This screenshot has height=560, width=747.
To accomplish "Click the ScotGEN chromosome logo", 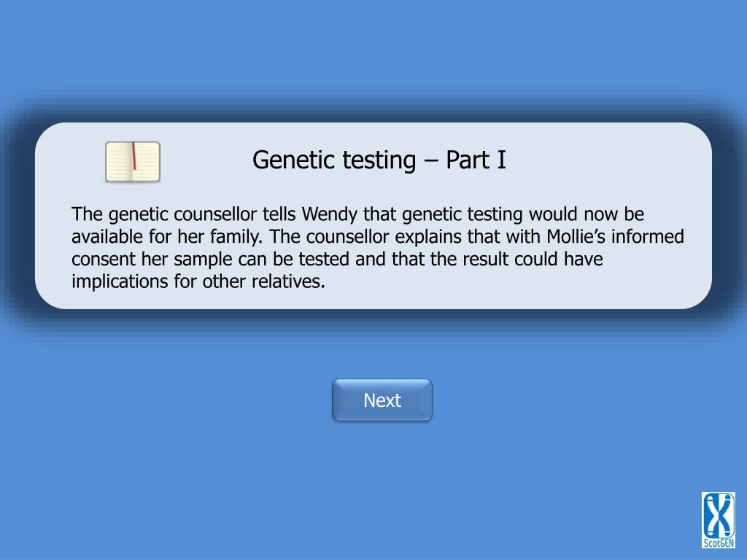I will tap(718, 520).
